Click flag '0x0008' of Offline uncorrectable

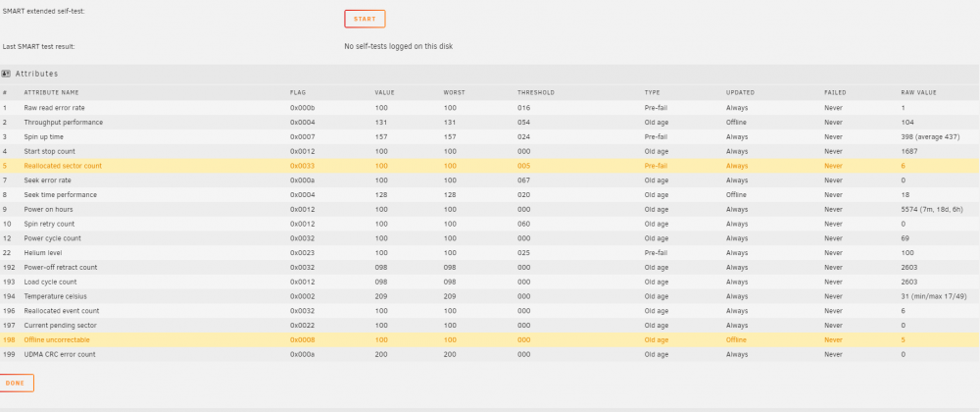click(302, 339)
